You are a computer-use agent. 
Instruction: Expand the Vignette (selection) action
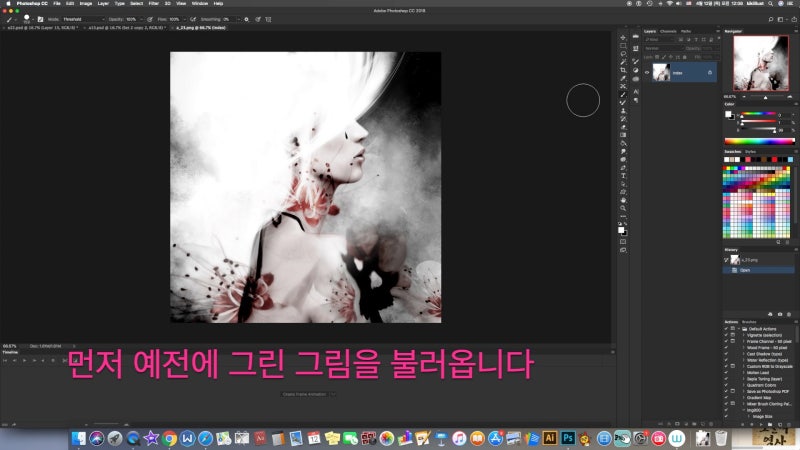[743, 335]
